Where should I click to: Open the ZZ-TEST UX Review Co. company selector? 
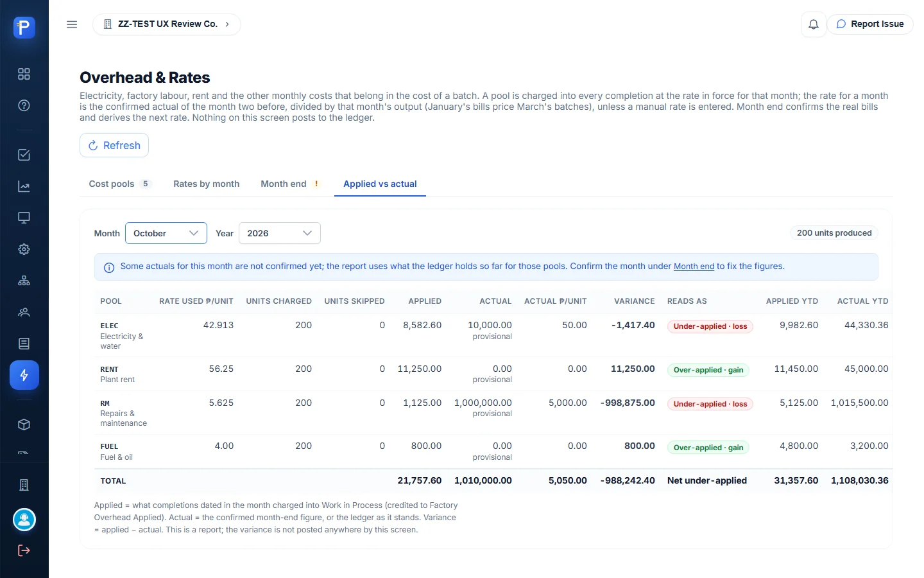(x=167, y=24)
